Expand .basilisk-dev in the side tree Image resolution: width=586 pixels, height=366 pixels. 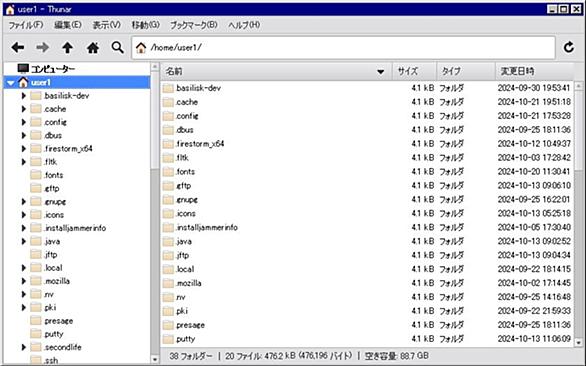pos(24,96)
